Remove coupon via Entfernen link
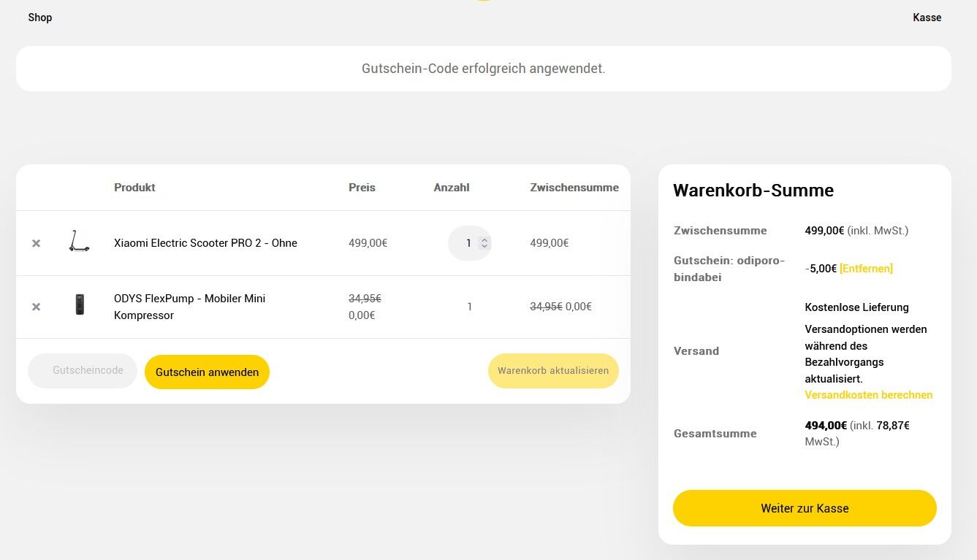This screenshot has width=977, height=560. coord(866,269)
